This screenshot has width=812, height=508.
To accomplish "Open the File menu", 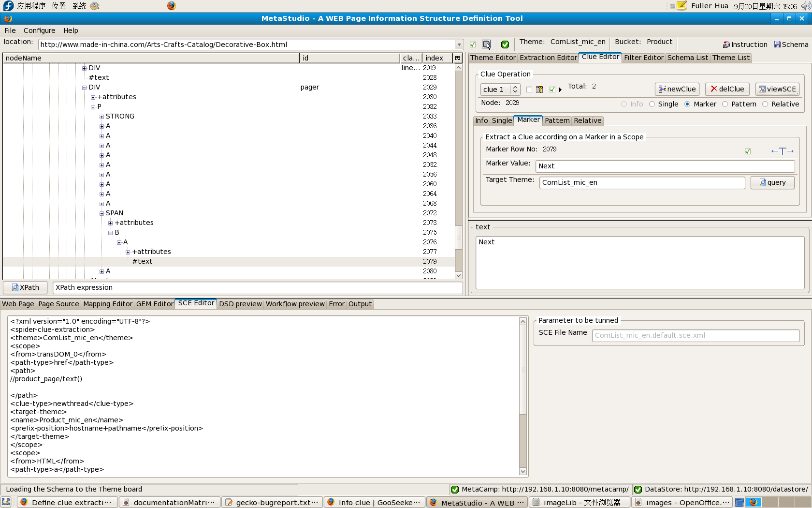I will tap(10, 30).
